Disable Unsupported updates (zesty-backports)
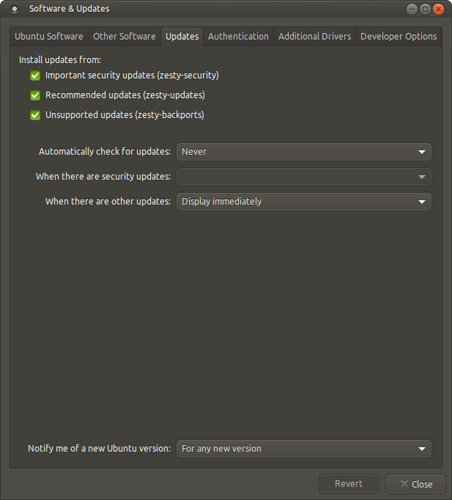 [35, 115]
